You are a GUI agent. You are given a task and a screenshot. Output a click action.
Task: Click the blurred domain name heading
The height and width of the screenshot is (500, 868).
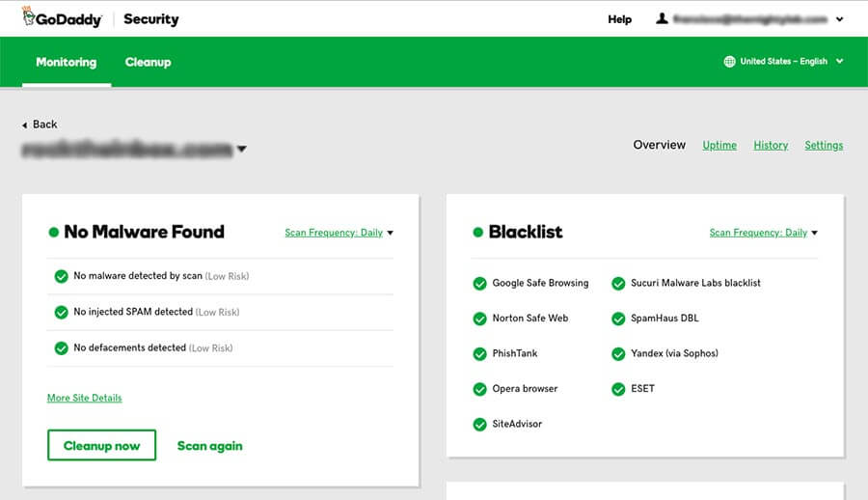coord(126,149)
